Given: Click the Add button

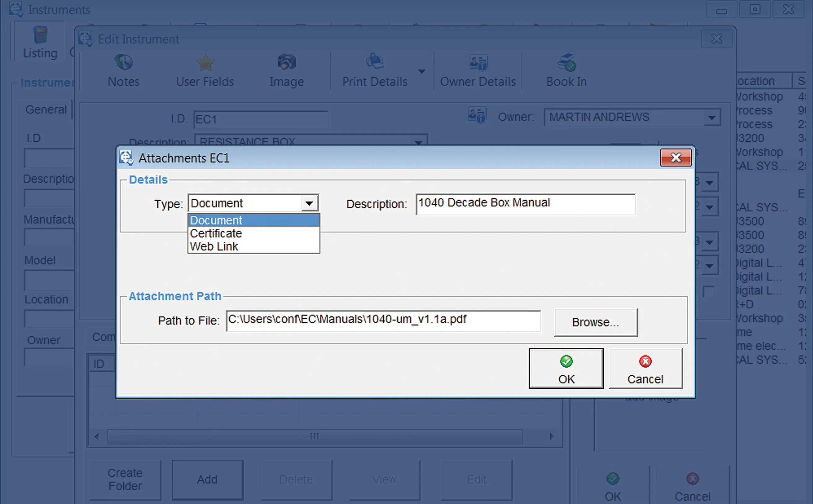Looking at the screenshot, I should tap(207, 479).
